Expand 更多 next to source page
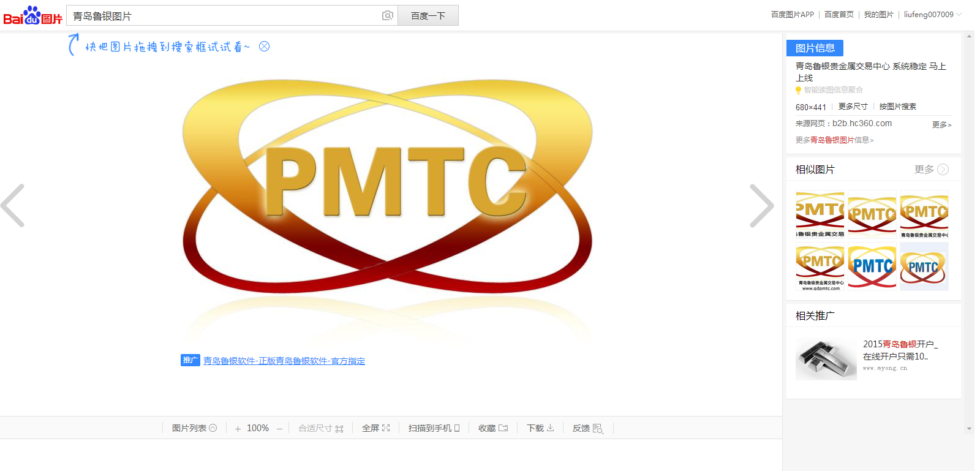Viewport: 980px width, 471px height. (941, 124)
